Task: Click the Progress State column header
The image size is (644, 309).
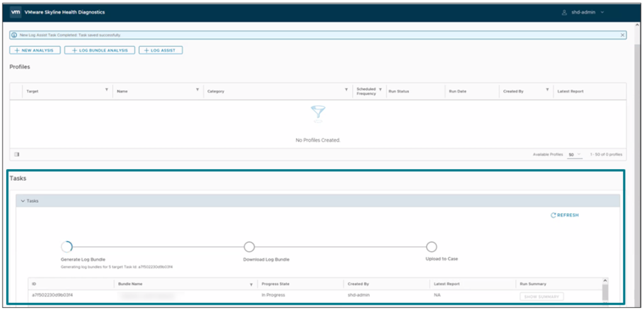Action: (275, 284)
